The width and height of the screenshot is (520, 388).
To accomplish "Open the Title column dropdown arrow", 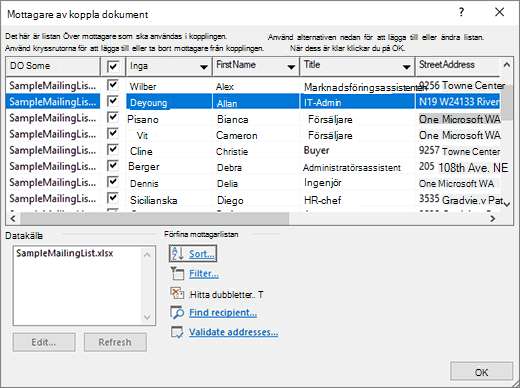I will (x=406, y=67).
